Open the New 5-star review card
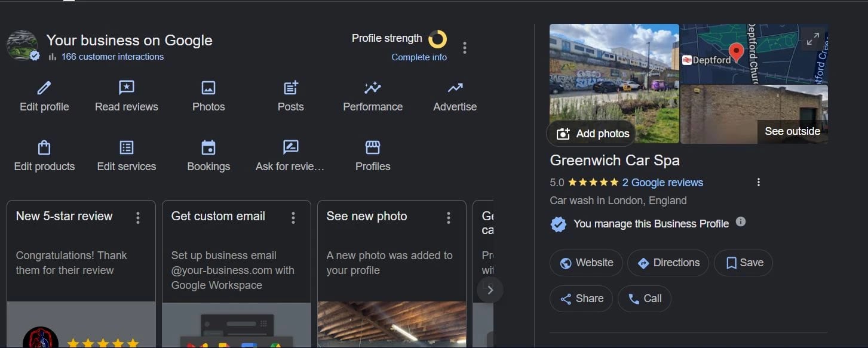 click(81, 275)
